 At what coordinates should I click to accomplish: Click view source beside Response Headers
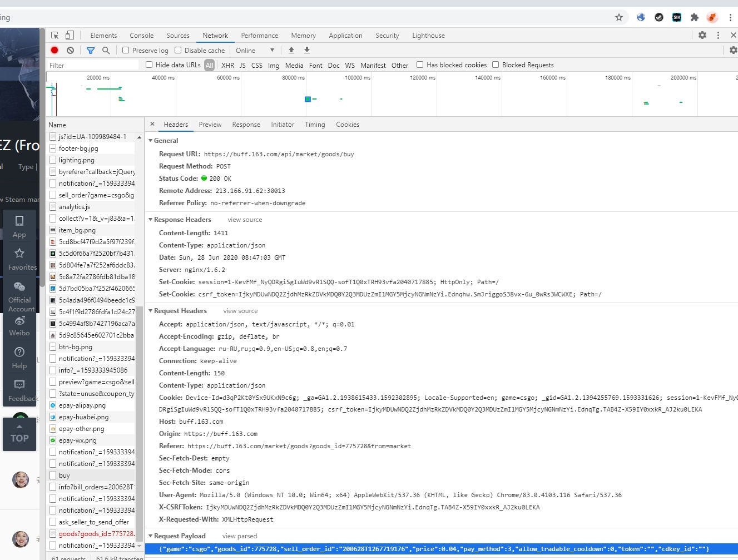pos(245,220)
